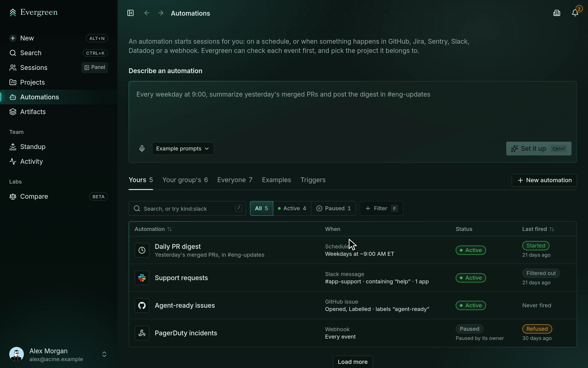
Task: Click the New automation button
Action: coord(544,180)
